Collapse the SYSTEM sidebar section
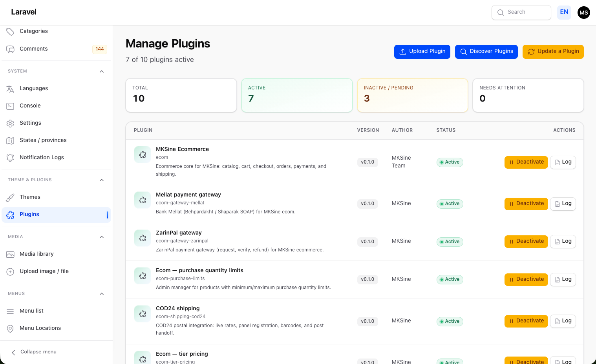The image size is (596, 364). [x=102, y=71]
